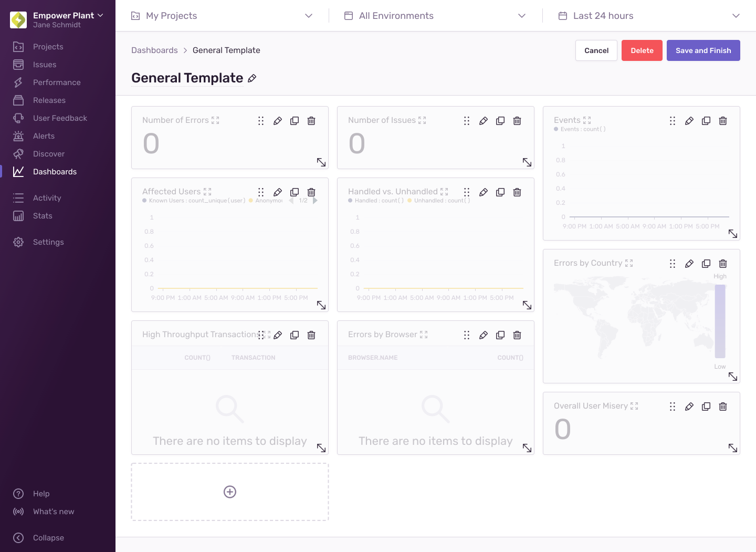This screenshot has height=552, width=756.
Task: Edit the dashboard title with pencil icon
Action: 252,78
